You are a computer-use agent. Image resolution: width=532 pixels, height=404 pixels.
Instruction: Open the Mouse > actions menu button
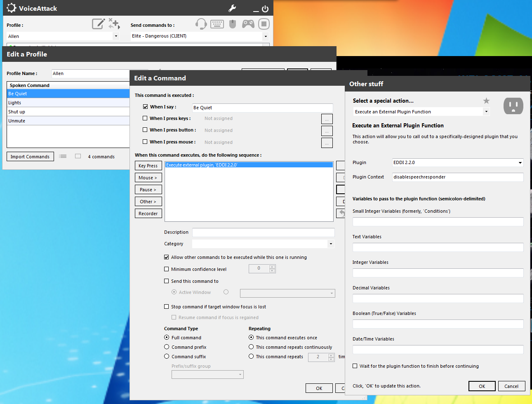tap(148, 178)
